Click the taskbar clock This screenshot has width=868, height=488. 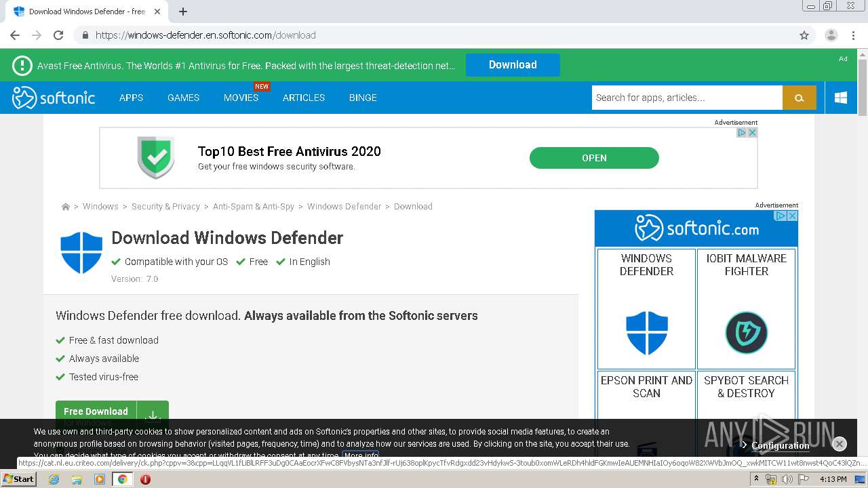tap(833, 479)
